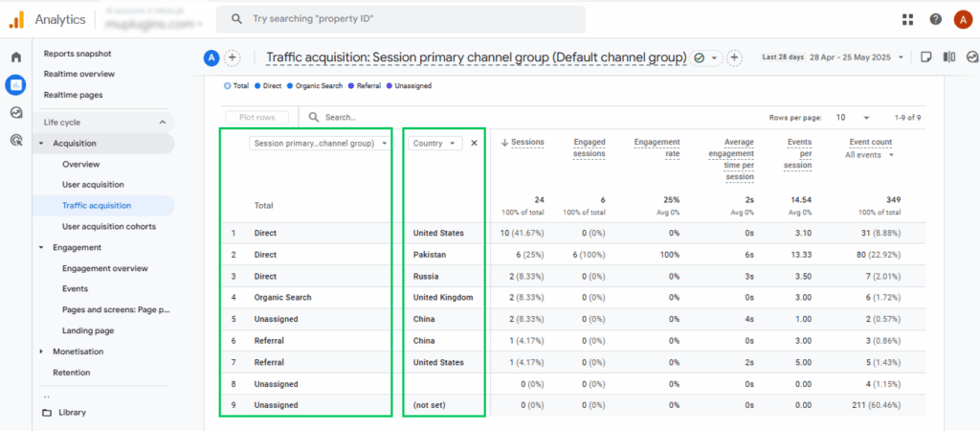
Task: Open Reports snapshot
Action: click(78, 54)
